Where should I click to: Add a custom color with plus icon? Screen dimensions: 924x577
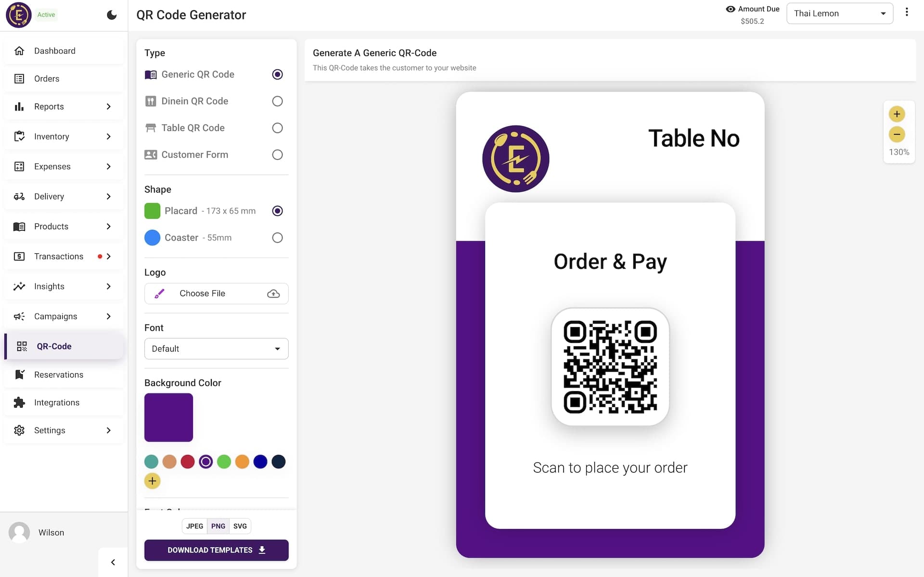[152, 481]
